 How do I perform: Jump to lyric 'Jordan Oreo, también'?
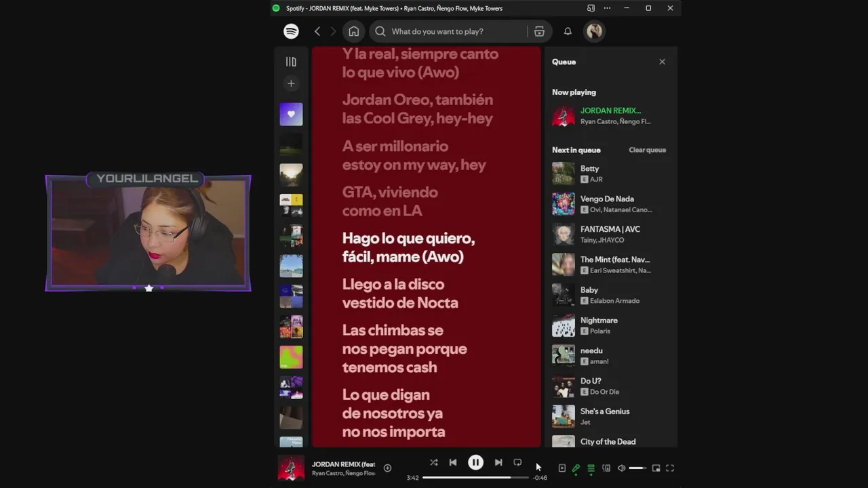[x=417, y=109]
